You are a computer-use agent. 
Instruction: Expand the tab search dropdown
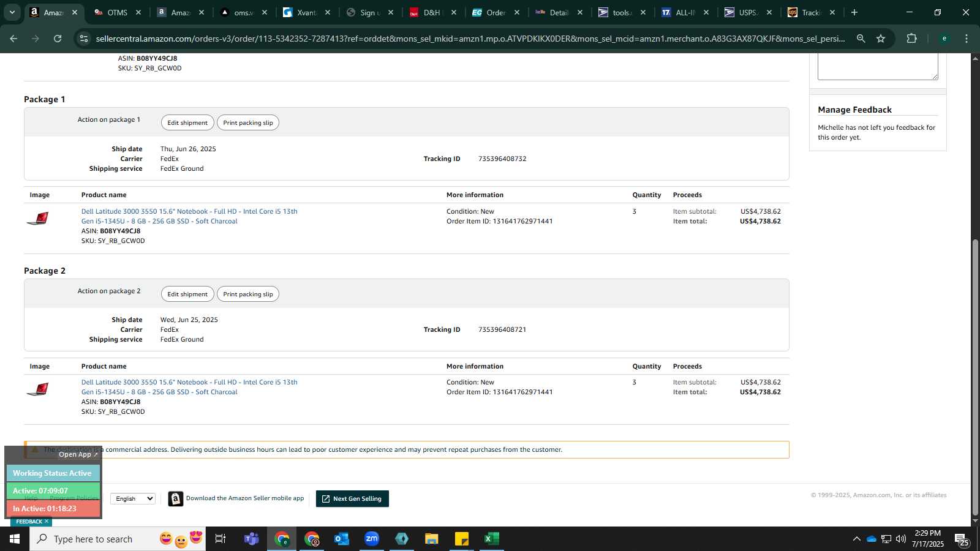(12, 12)
